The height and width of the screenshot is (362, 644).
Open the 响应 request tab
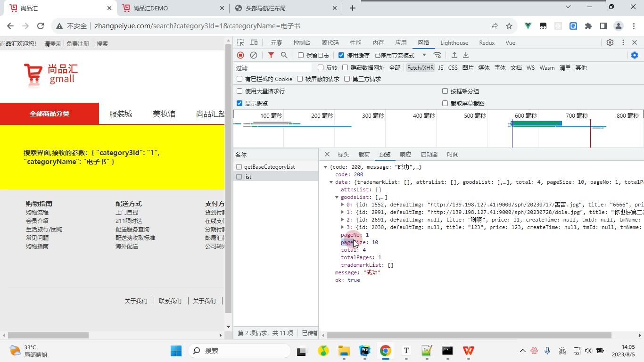click(405, 154)
